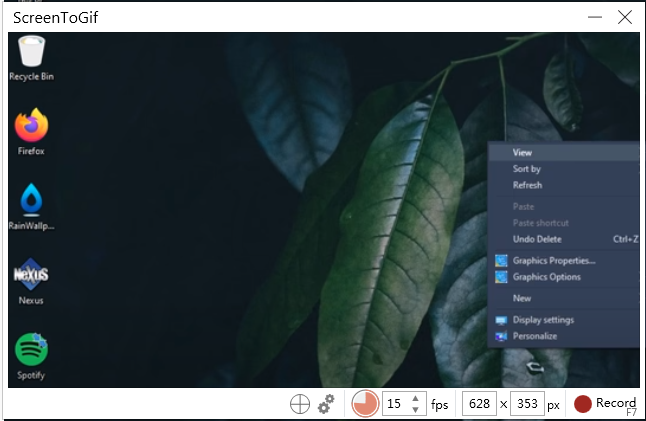Choose Personalize in context menu
Screen dimensions: 646x421
pyautogui.click(x=564, y=336)
